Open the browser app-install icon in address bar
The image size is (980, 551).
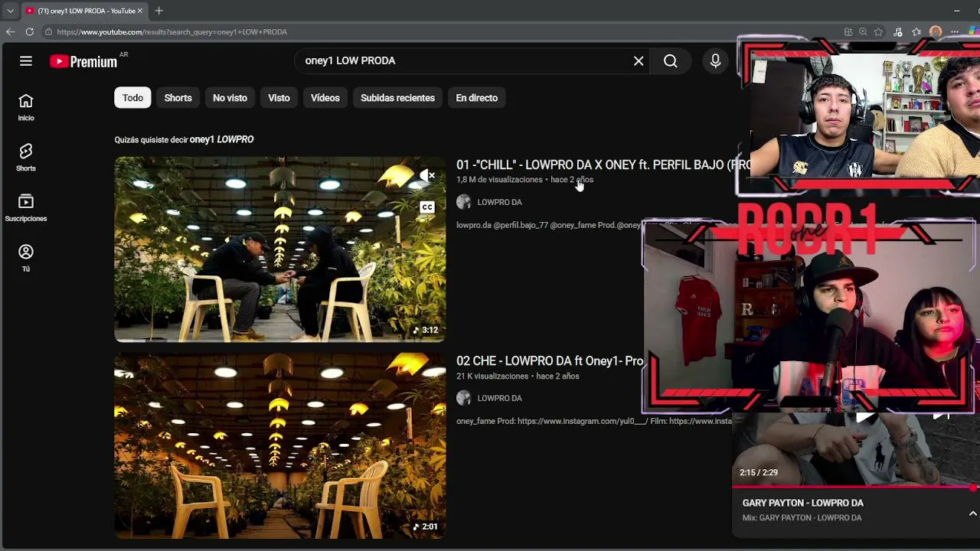coord(848,32)
